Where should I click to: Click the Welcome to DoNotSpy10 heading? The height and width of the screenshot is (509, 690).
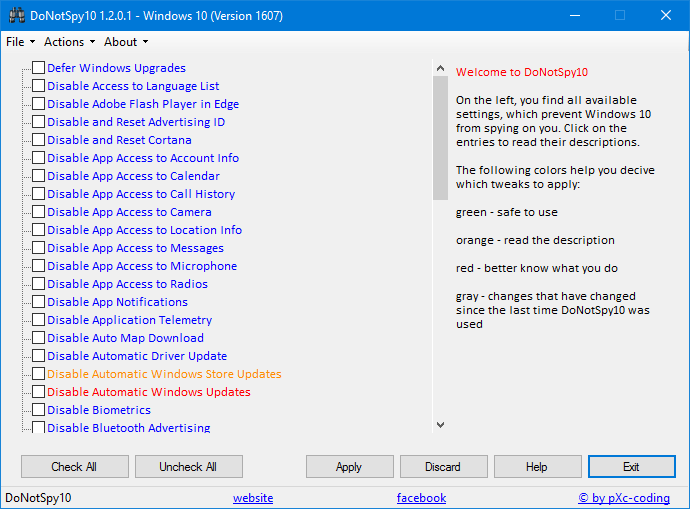522,72
